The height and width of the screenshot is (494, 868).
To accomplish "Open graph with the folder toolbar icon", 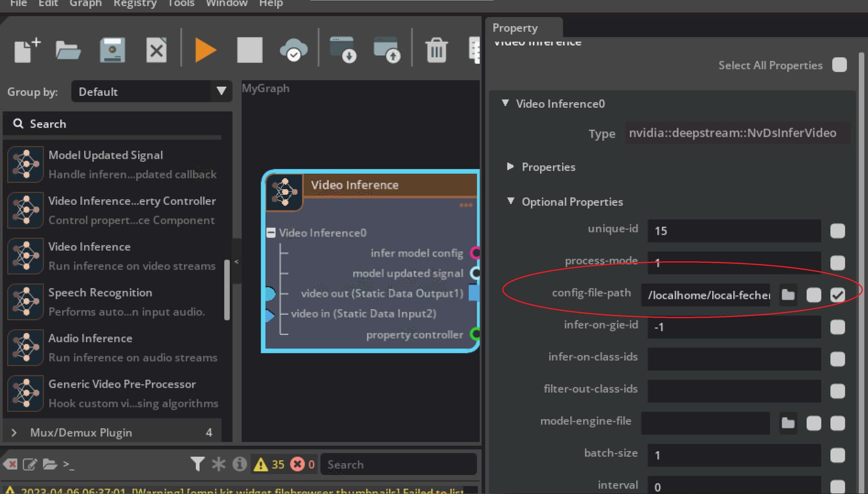I will tap(68, 50).
